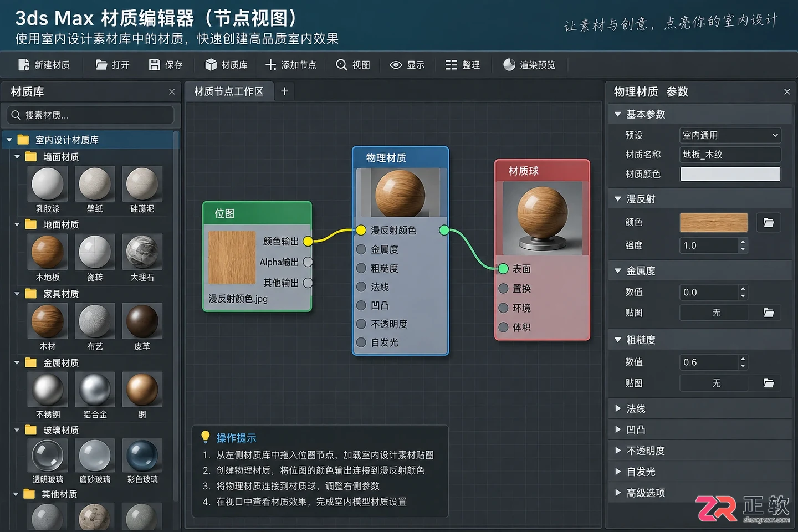Collapse the 墙面材质 folder

[x=17, y=157]
